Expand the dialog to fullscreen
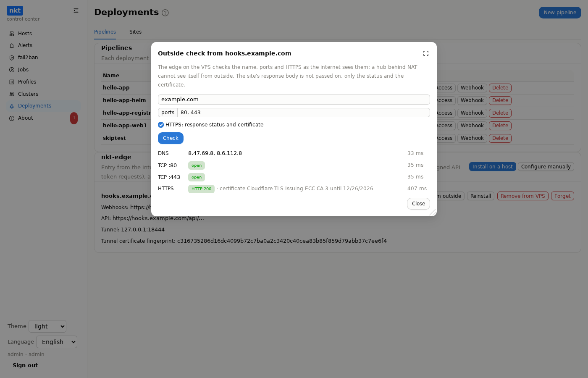The height and width of the screenshot is (378, 588). point(426,53)
